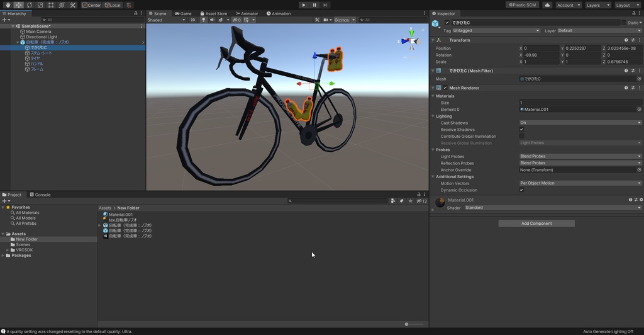Toggle the Mesh Renderer enabled checkbox

(x=445, y=88)
